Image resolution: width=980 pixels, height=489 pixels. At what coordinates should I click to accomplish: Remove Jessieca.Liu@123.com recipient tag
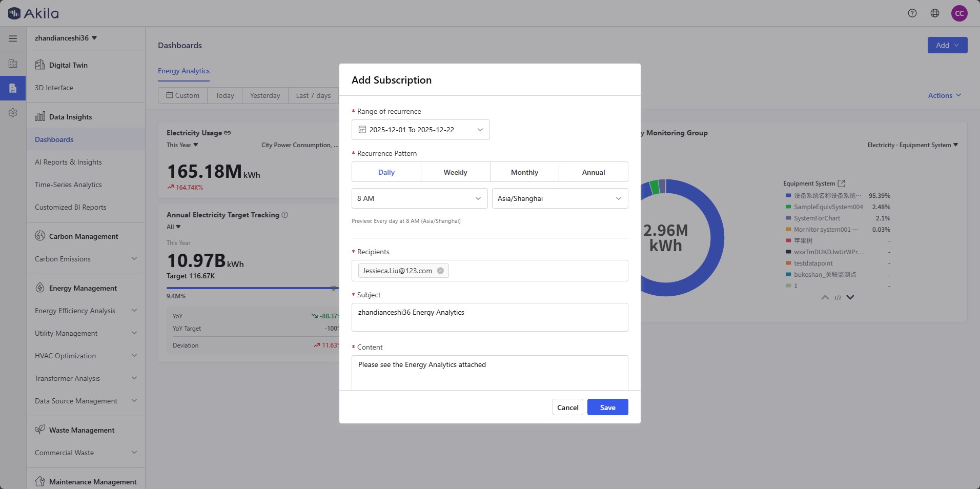click(x=440, y=271)
